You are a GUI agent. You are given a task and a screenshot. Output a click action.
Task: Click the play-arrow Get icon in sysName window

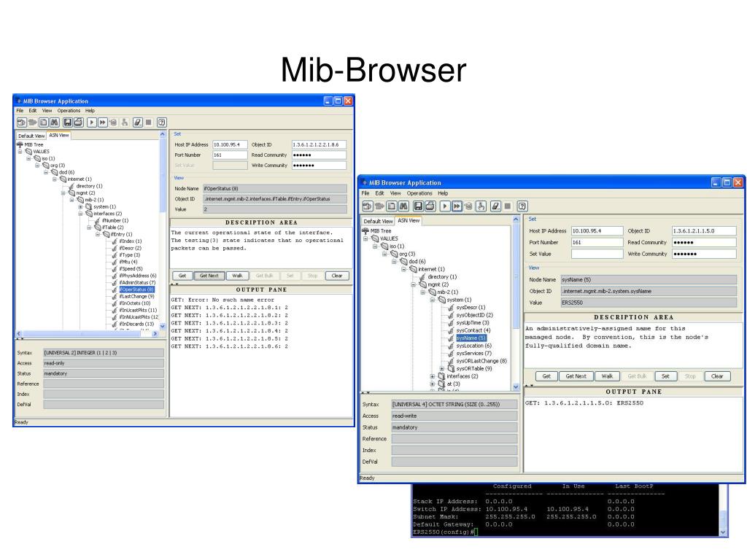445,206
